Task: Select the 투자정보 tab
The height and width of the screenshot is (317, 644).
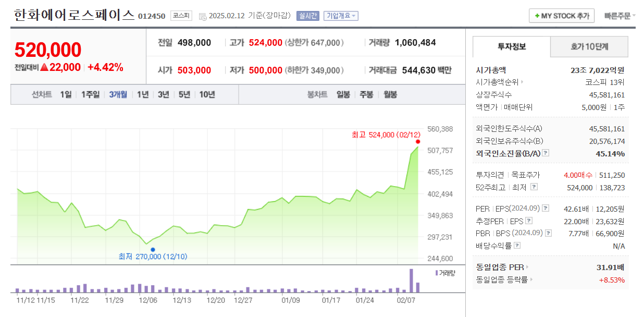Action: click(x=512, y=46)
